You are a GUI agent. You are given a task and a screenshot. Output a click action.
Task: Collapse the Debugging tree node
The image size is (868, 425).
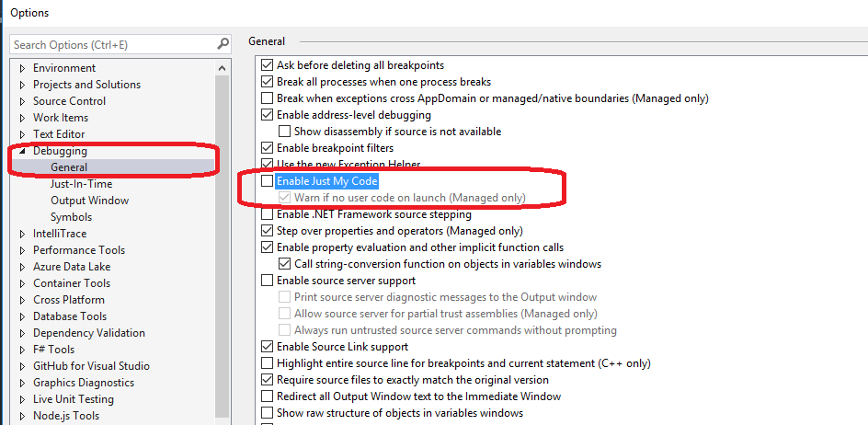(22, 151)
